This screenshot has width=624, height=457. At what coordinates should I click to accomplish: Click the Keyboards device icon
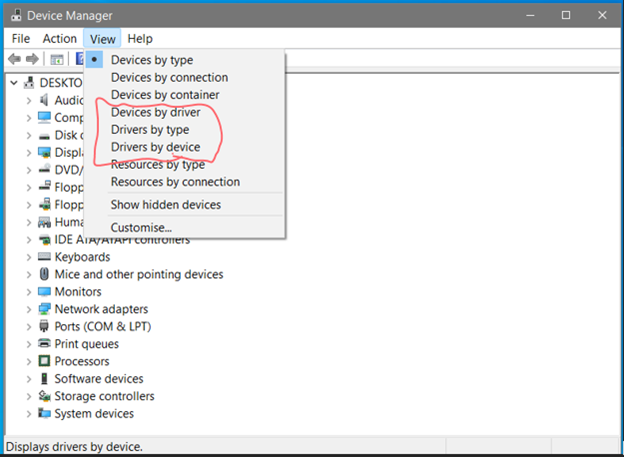[44, 257]
